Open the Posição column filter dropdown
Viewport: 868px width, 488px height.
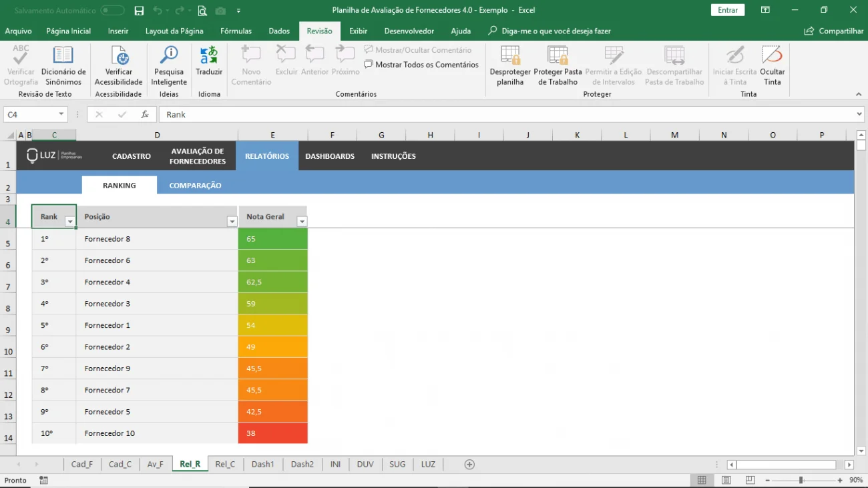[232, 222]
